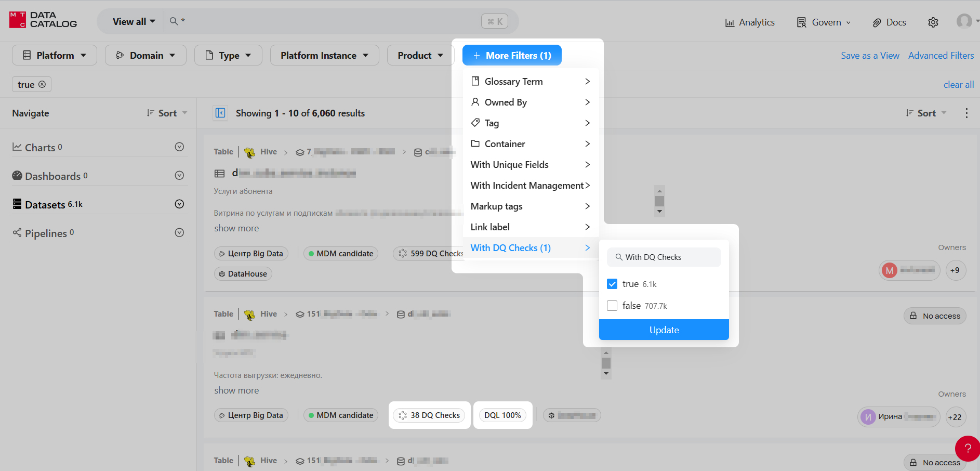Collapse the Navigate sidebar panel icon
Image resolution: width=980 pixels, height=471 pixels.
click(x=220, y=113)
